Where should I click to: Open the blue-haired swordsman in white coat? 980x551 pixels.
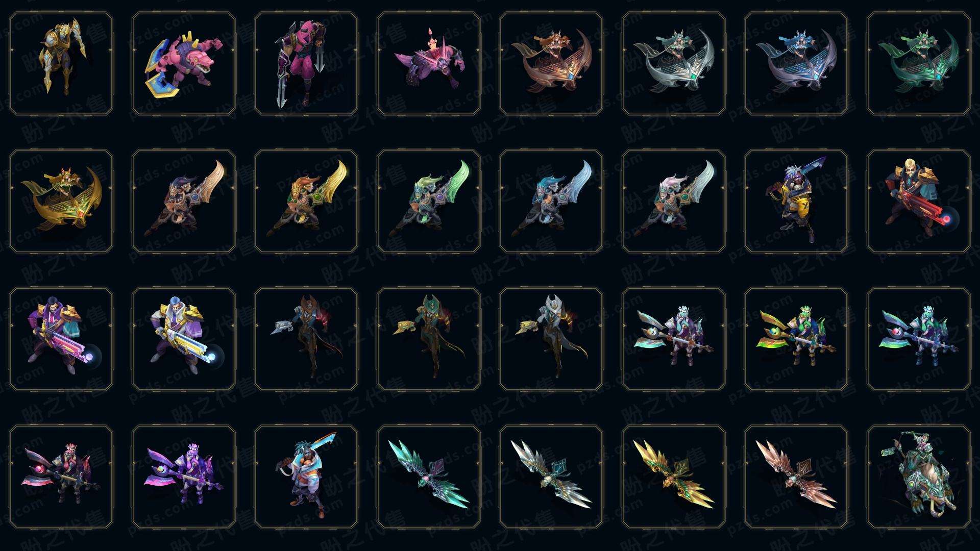click(306, 477)
